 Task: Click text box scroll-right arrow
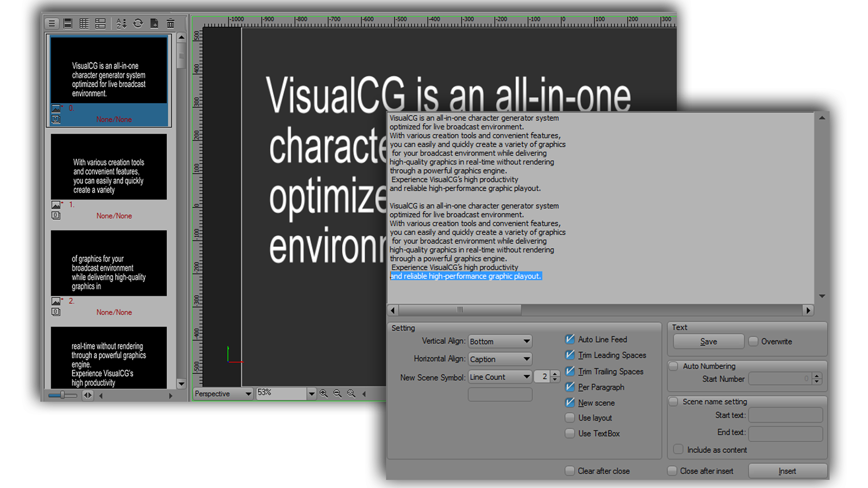click(808, 310)
